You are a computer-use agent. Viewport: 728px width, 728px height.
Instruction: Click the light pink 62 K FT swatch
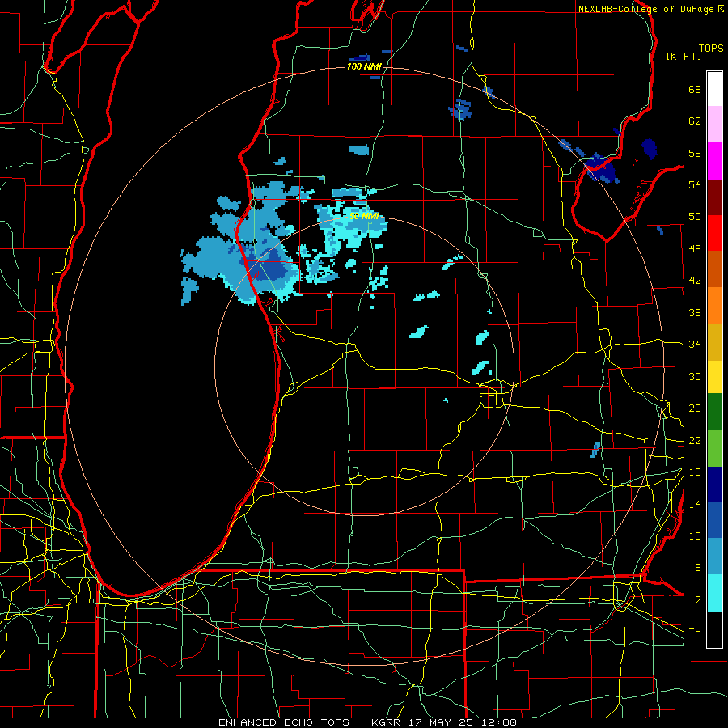point(714,125)
